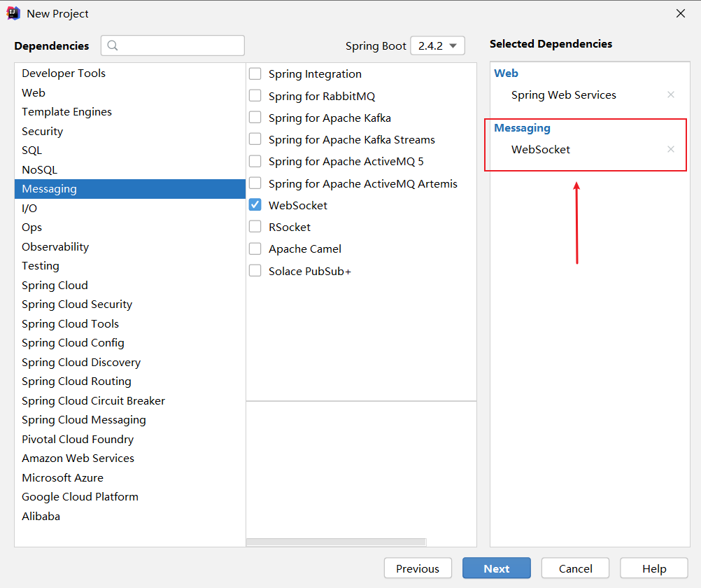The image size is (701, 588).
Task: Choose Spring Cloud Messaging category
Action: click(x=129, y=420)
